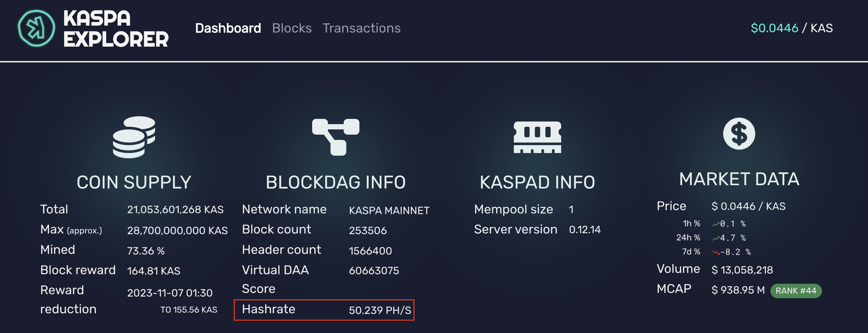Select the Hashrate 50.239 PH/S value

click(380, 310)
